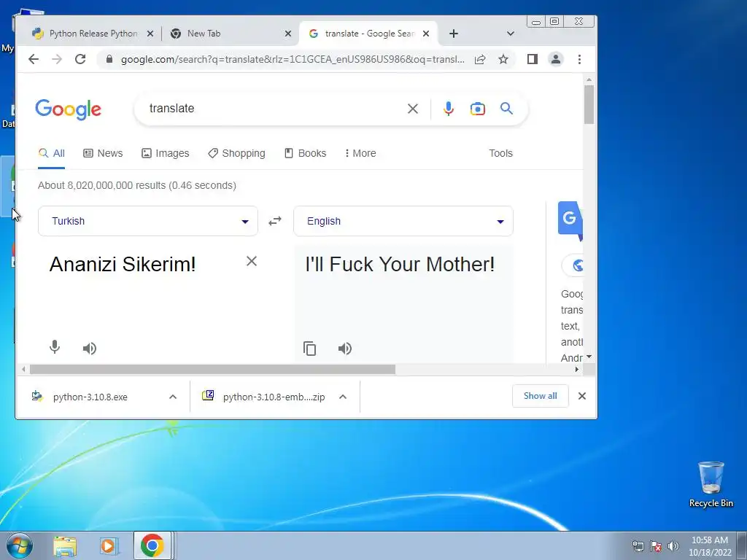Screen dimensions: 747x560
Task: Click Show all downloads
Action: [x=541, y=396]
